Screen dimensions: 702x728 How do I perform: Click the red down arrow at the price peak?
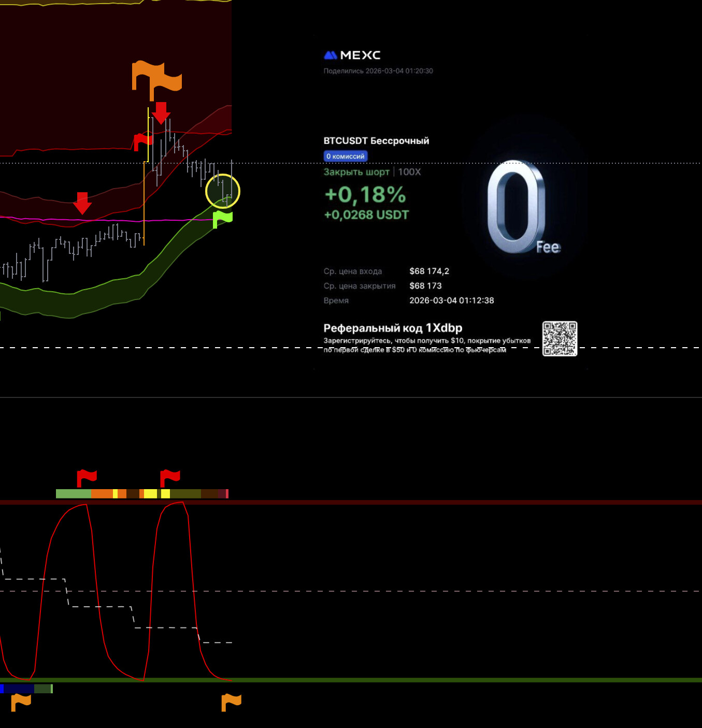pos(161,113)
